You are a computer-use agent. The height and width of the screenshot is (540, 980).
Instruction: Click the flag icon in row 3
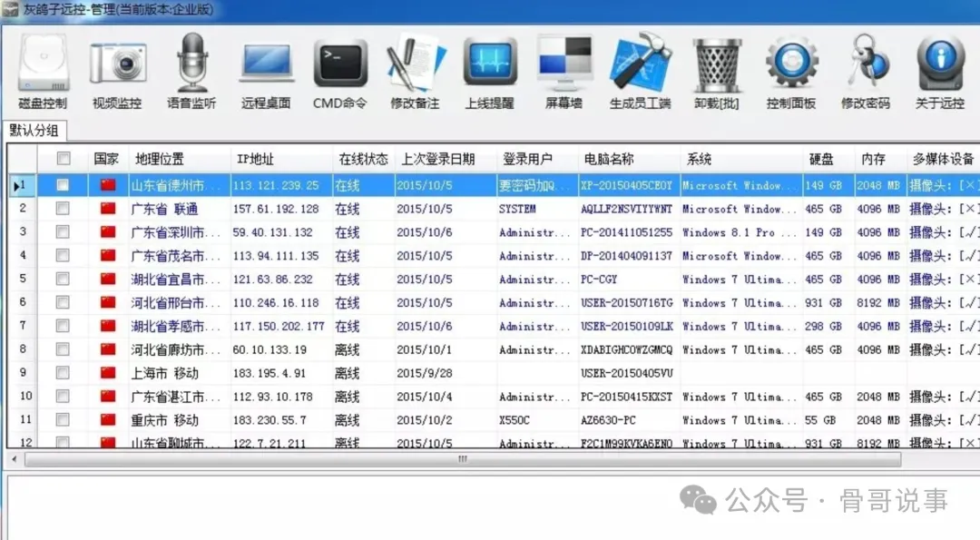click(x=108, y=231)
